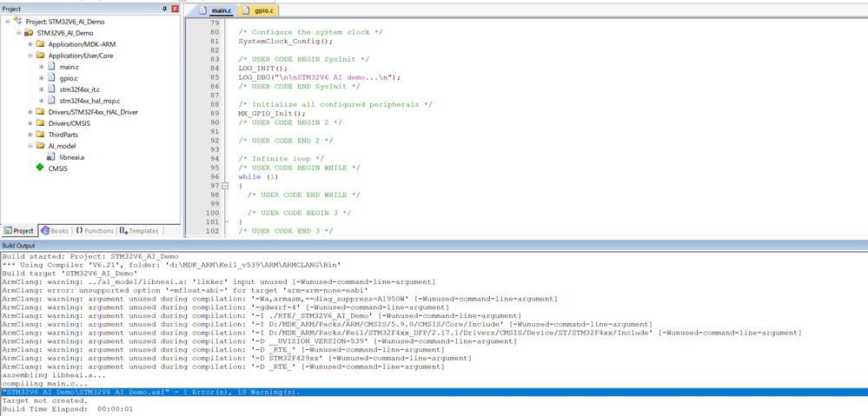Viewport: 868px width, 416px height.
Task: Click the stm32f4xx_it.c file icon
Action: [51, 89]
